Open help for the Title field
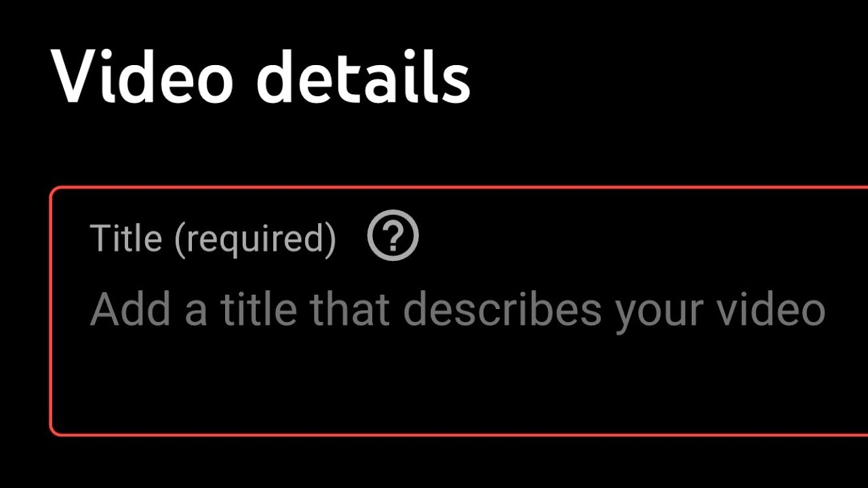 tap(393, 236)
